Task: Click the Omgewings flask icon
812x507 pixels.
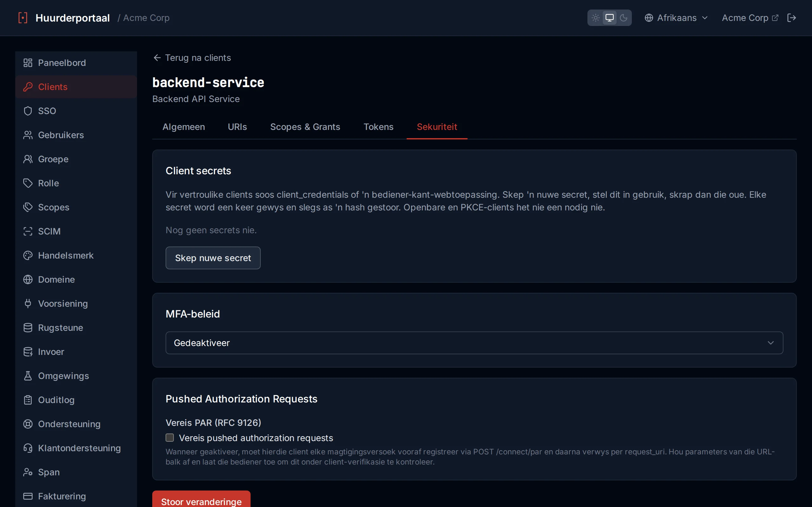Action: pos(28,376)
